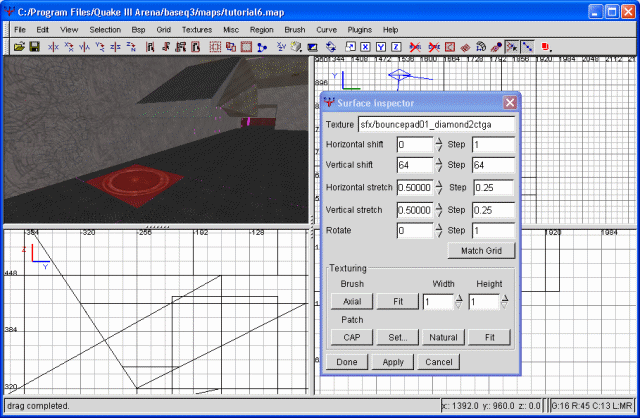Image resolution: width=640 pixels, height=418 pixels.
Task: Click the patch Set... button
Action: click(398, 338)
